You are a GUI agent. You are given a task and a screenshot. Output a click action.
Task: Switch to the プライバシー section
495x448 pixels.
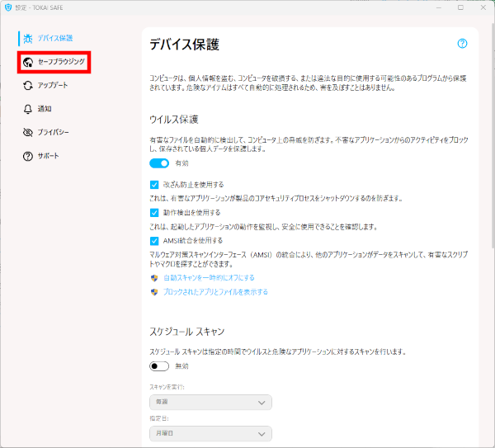(x=53, y=132)
